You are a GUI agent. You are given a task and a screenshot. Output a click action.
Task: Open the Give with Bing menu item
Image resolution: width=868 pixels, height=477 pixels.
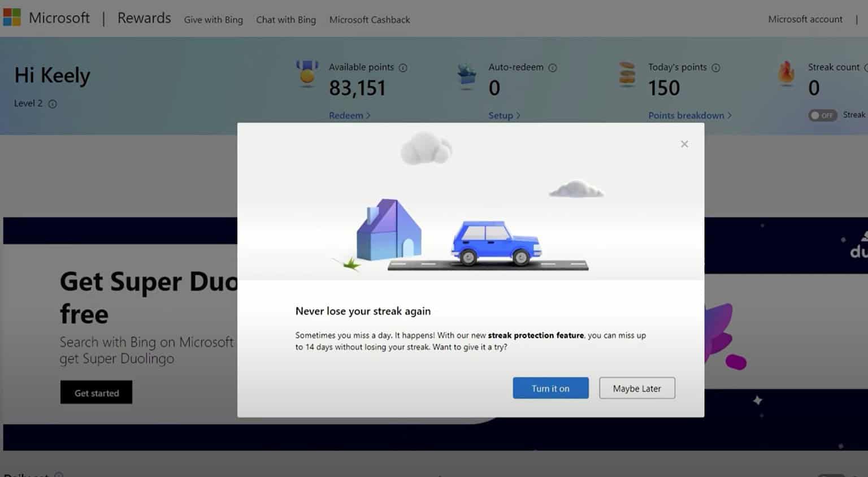click(x=213, y=20)
